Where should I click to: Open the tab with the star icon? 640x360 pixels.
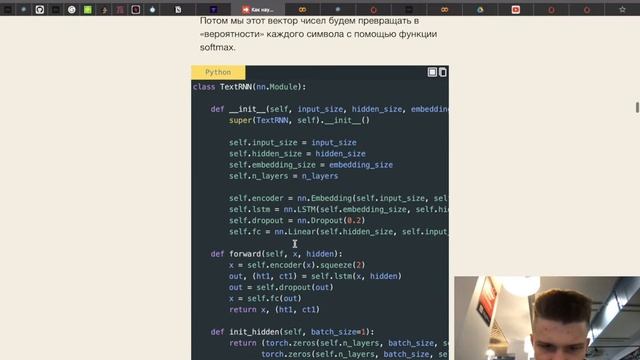[x=622, y=9]
